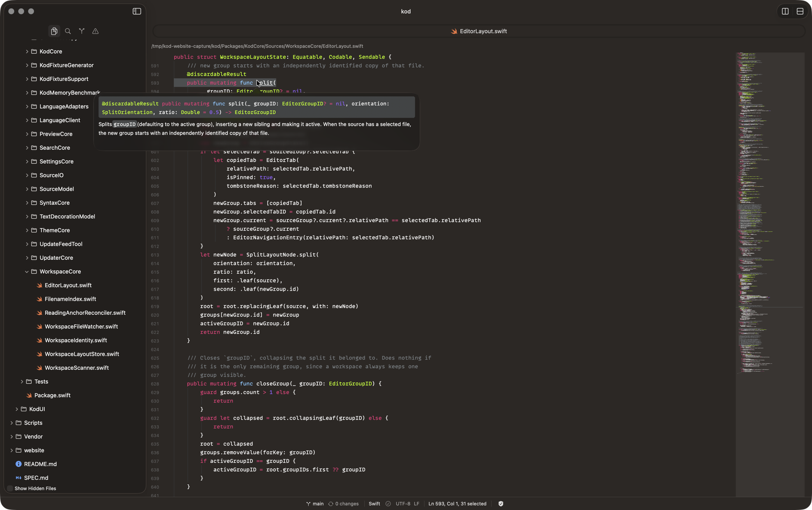
Task: Expand the LanguageAdapters folder chevron
Action: (27, 106)
